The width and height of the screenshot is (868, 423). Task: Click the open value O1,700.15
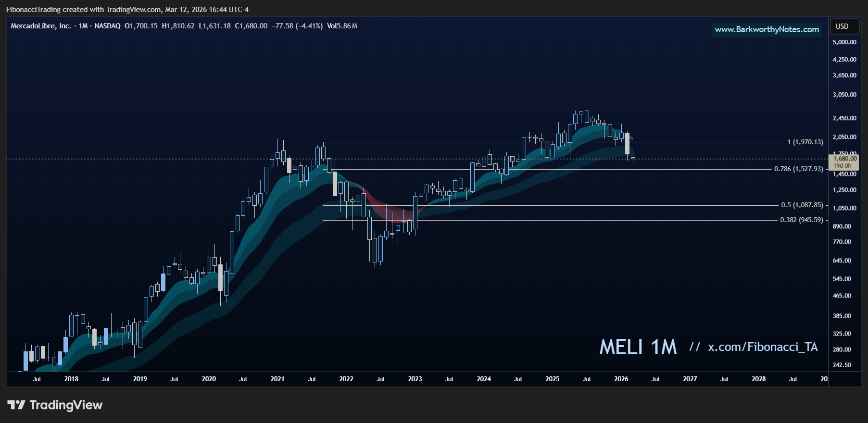pos(141,26)
